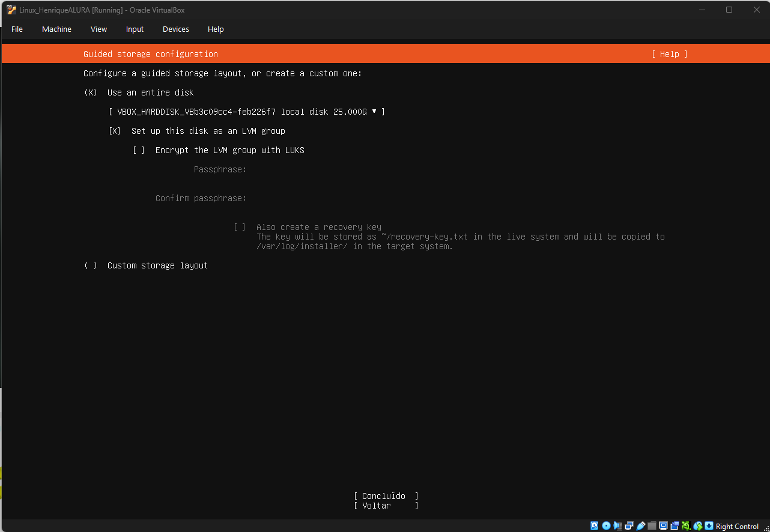Open the View menu
The image size is (770, 532).
coord(99,29)
